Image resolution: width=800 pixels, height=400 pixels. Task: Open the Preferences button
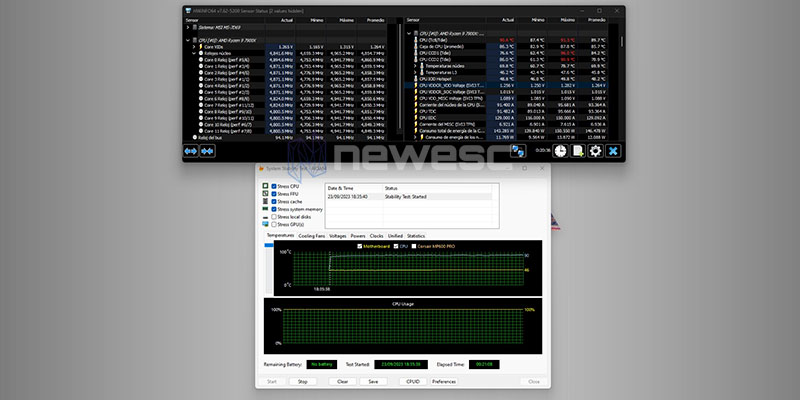point(444,382)
